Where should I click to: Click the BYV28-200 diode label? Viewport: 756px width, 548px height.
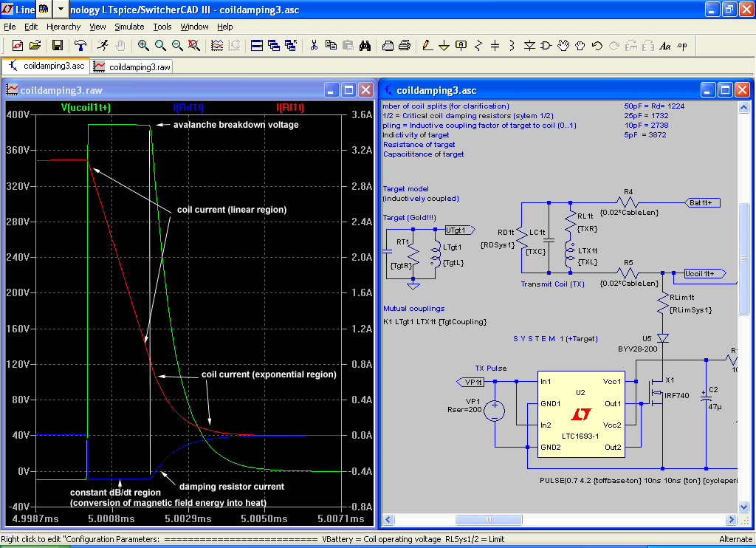(x=637, y=349)
